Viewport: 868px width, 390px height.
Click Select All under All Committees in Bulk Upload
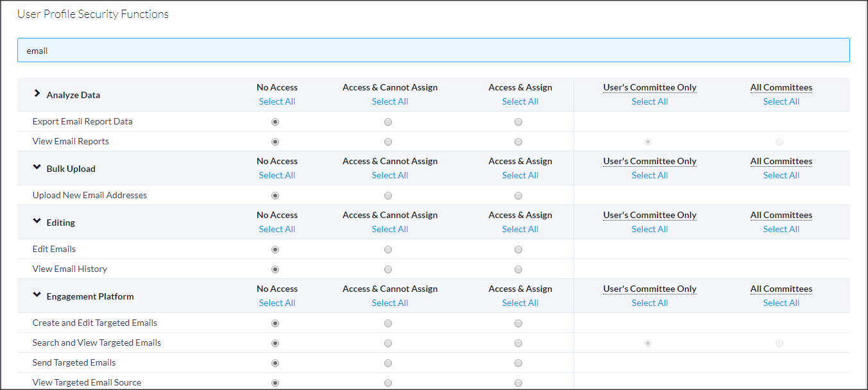(781, 174)
